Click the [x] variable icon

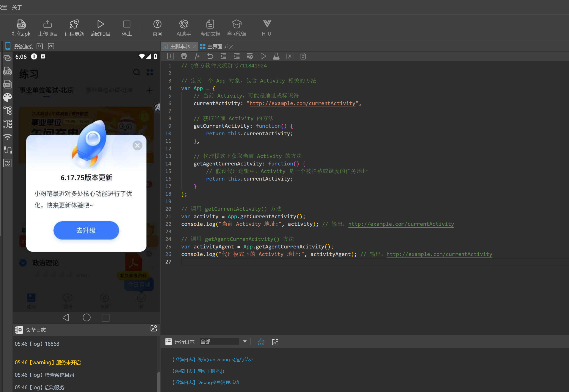(x=290, y=56)
